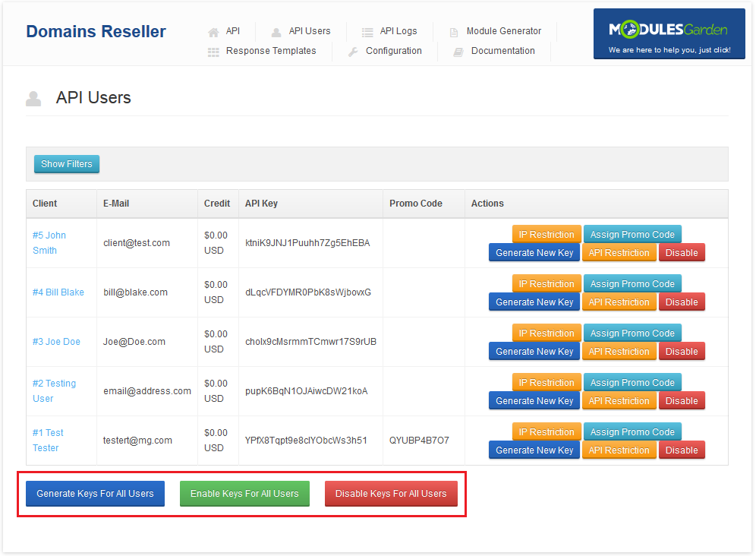Click the Domains Reseller title

point(96,31)
